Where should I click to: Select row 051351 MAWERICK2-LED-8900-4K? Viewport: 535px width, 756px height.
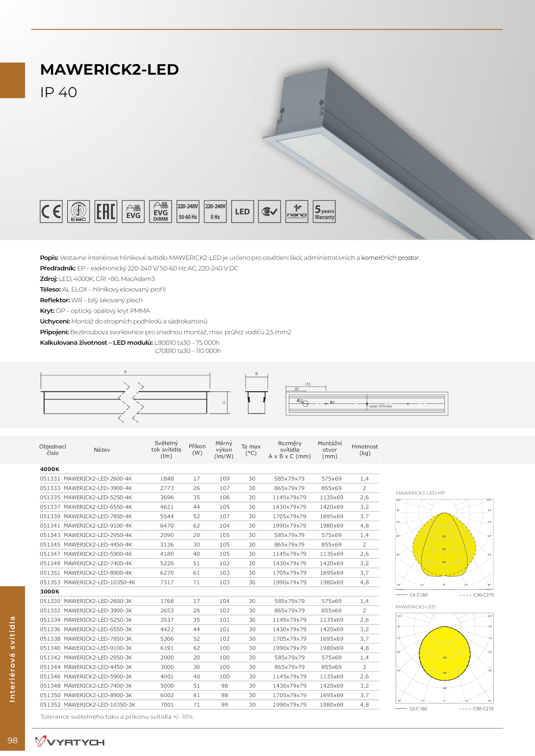209,573
